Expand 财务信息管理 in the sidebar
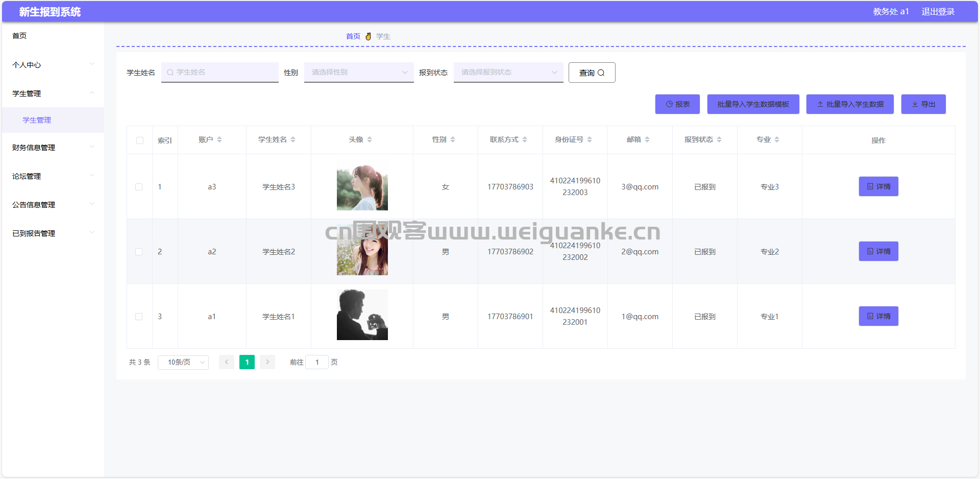Image resolution: width=980 pixels, height=479 pixels. pyautogui.click(x=53, y=148)
